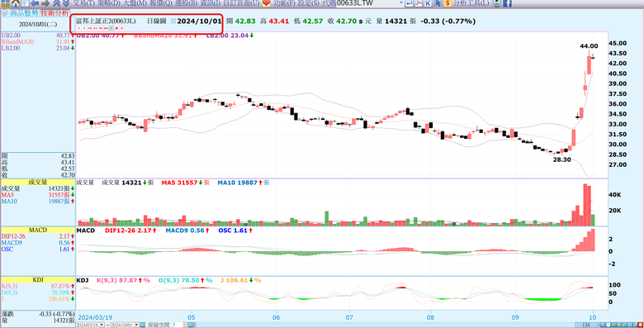
Task: Switch to the 技術分析 tab
Action: point(54,13)
